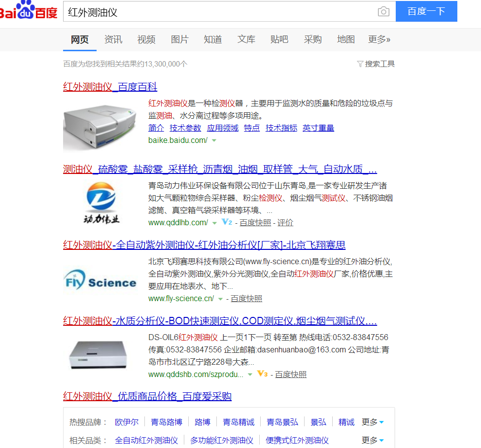Click the 青岛景弘 brand link
481x448 pixels.
282,422
